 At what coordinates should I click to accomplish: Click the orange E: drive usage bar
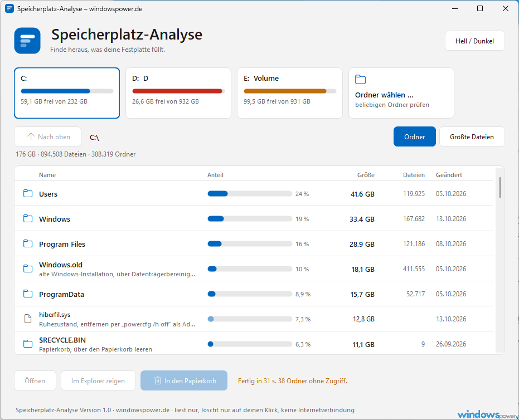[x=290, y=91]
